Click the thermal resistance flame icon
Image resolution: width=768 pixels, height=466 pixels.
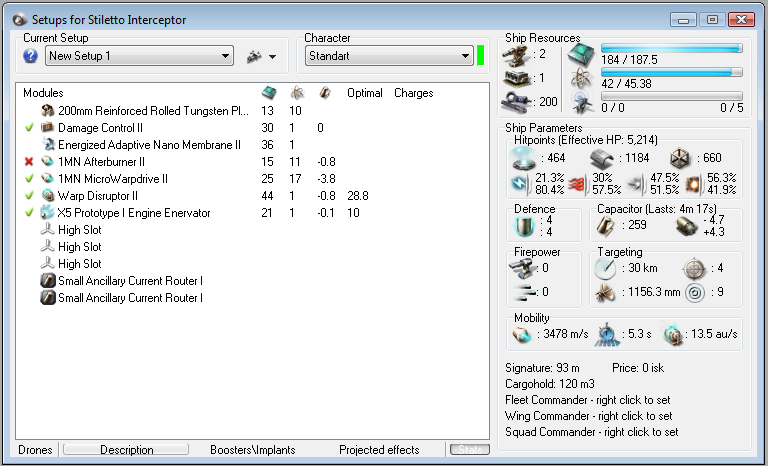click(578, 184)
